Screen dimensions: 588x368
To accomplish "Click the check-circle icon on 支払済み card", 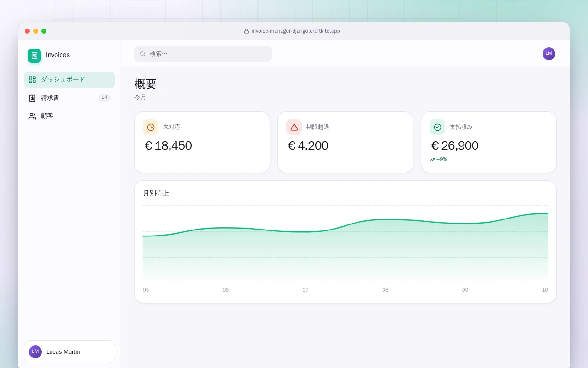I will point(437,127).
